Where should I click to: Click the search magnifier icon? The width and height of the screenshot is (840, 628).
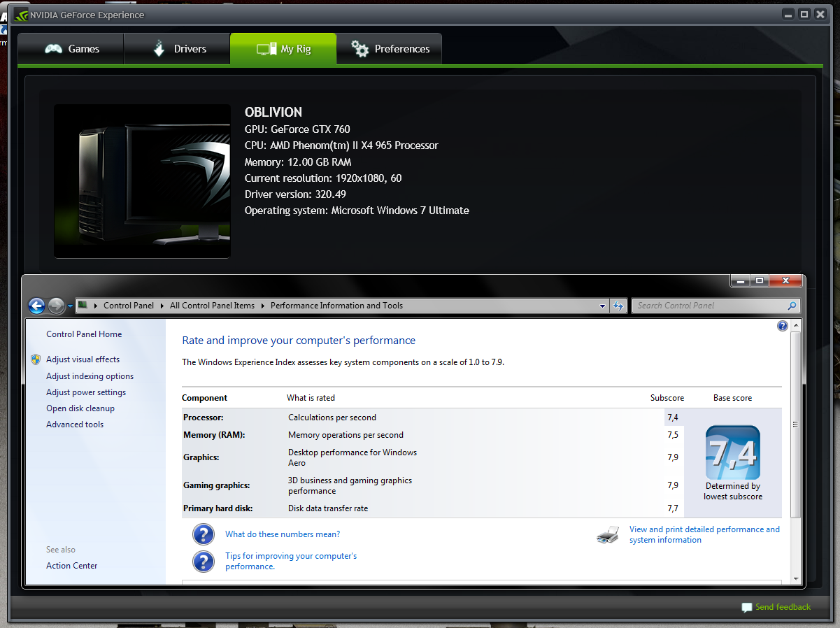coord(792,306)
